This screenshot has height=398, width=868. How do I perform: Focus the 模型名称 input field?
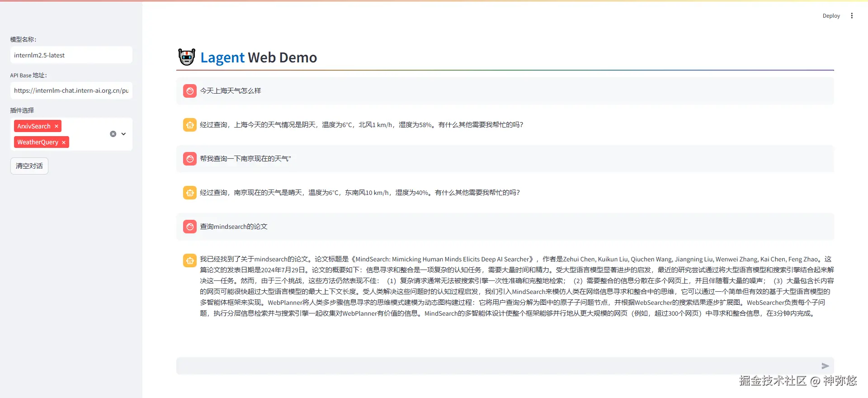(71, 55)
